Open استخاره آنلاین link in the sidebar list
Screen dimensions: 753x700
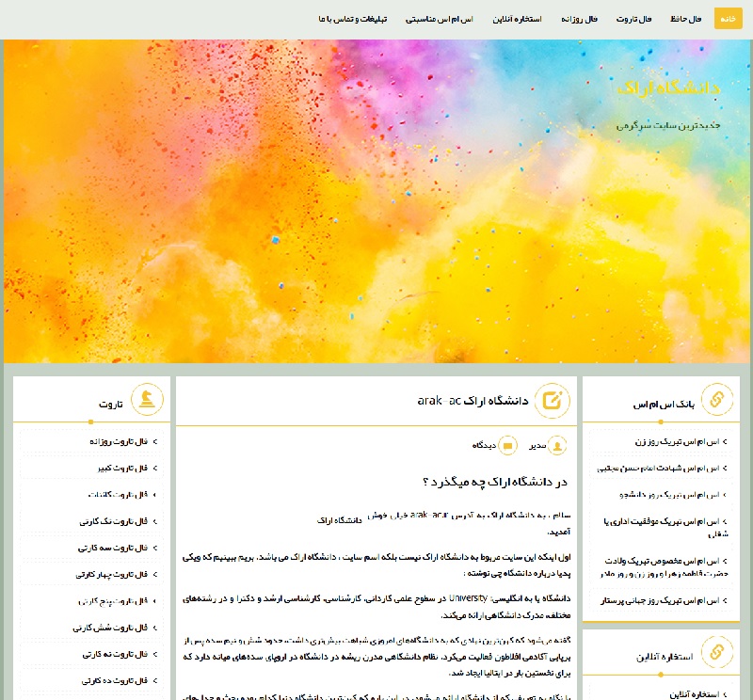click(x=695, y=694)
